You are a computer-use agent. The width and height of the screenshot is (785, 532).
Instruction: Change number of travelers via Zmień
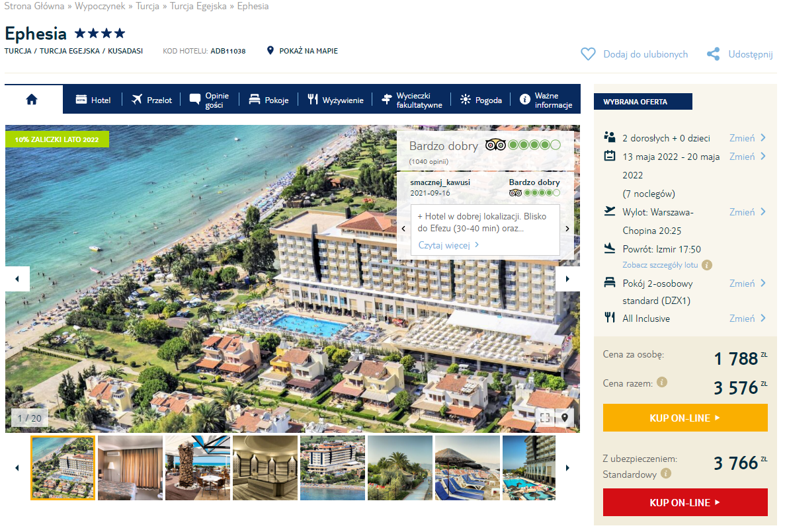coord(747,138)
